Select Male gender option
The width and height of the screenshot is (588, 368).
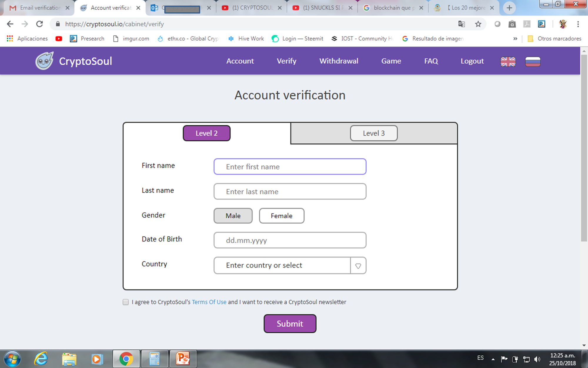click(x=233, y=216)
